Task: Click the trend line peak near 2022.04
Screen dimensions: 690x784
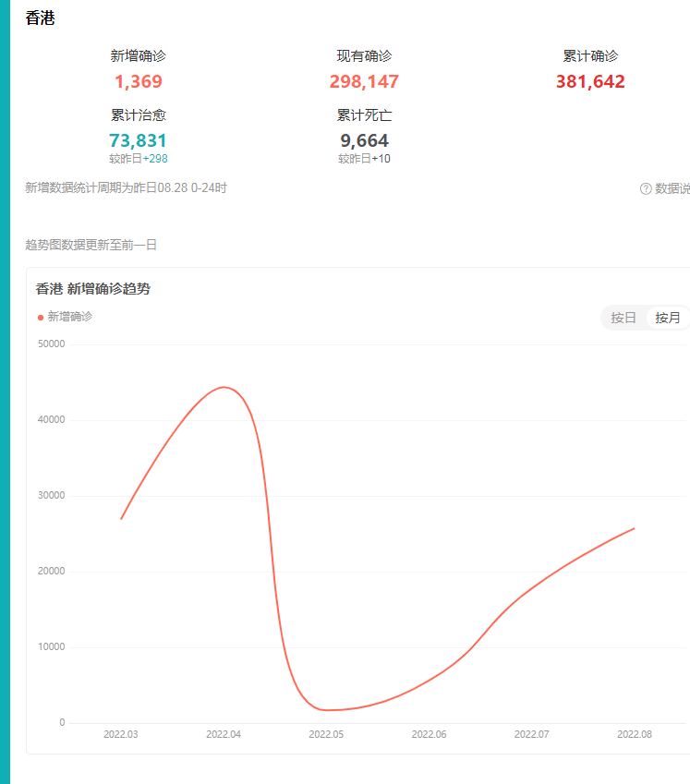Action: point(224,387)
